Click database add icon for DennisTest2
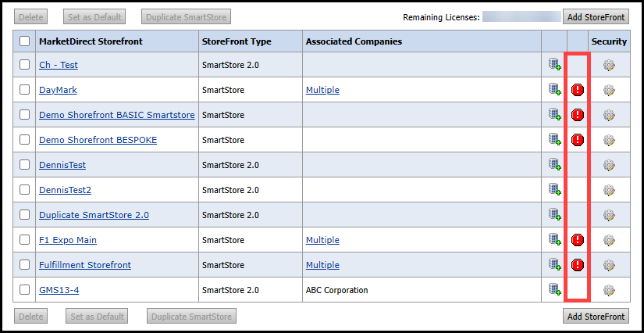 [x=555, y=190]
